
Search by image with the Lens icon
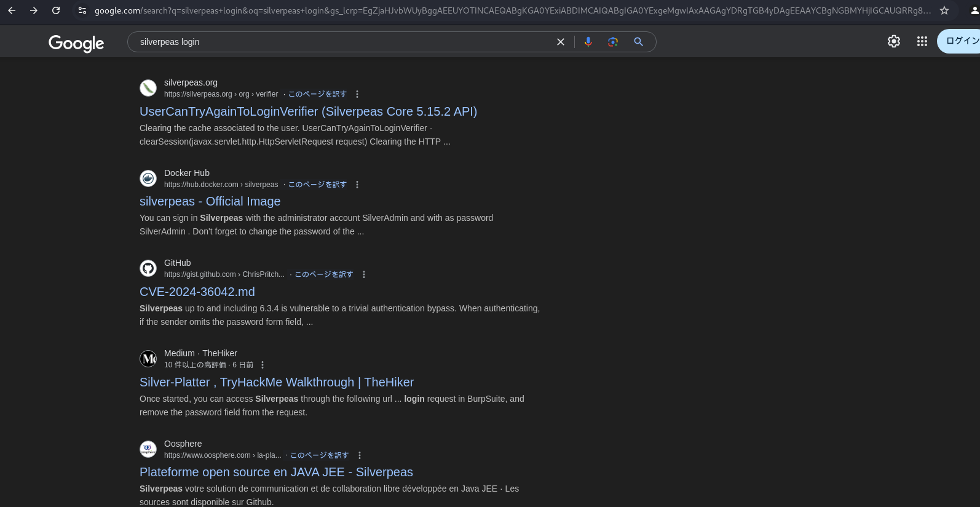(613, 42)
